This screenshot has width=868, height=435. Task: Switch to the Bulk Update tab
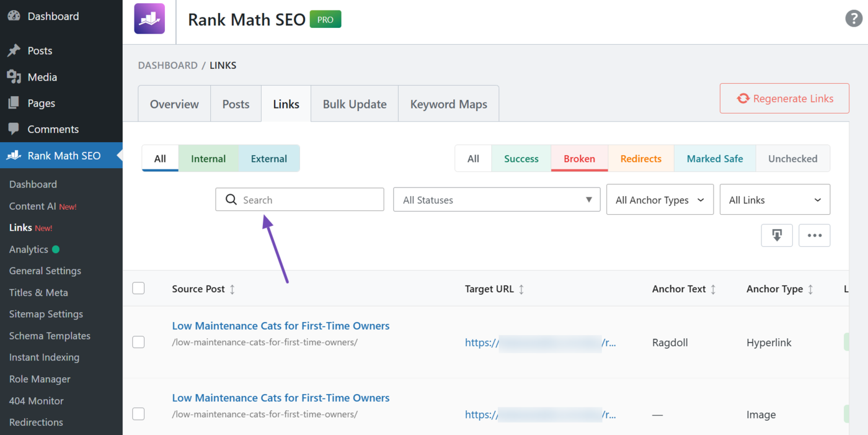(x=354, y=104)
